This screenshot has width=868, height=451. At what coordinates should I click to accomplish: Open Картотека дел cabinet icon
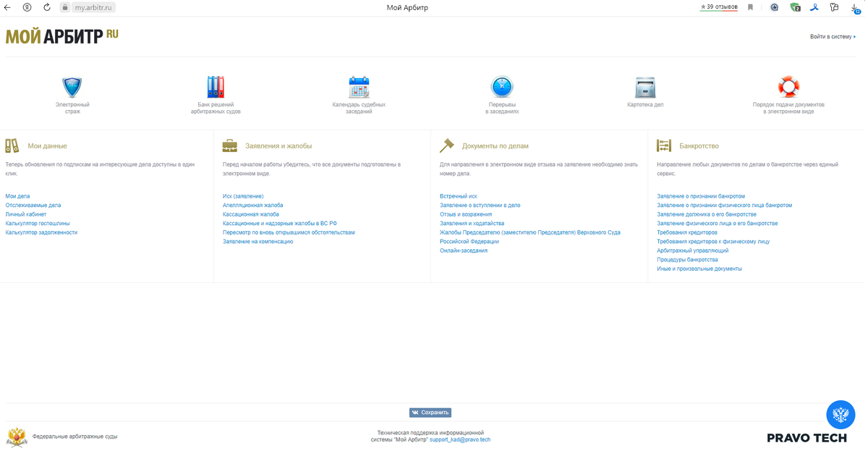tap(645, 87)
